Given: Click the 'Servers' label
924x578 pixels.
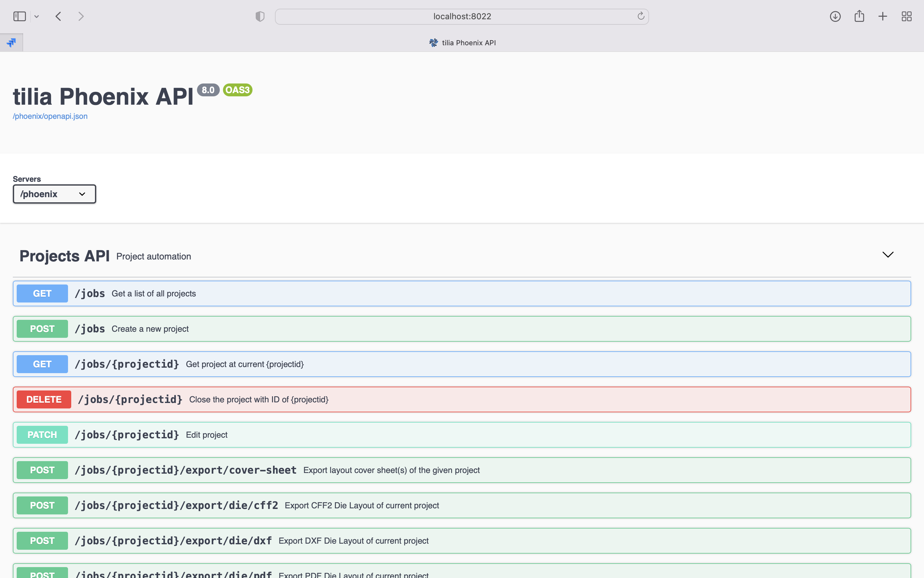Looking at the screenshot, I should tap(27, 179).
